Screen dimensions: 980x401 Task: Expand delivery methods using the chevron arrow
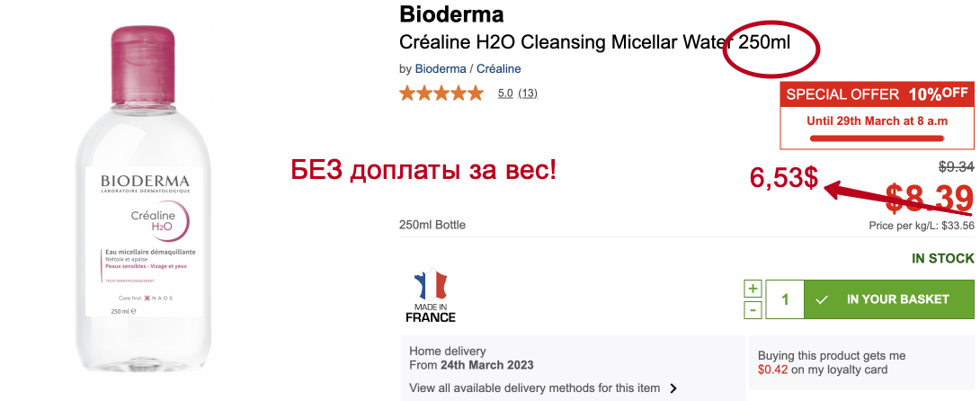click(x=673, y=389)
